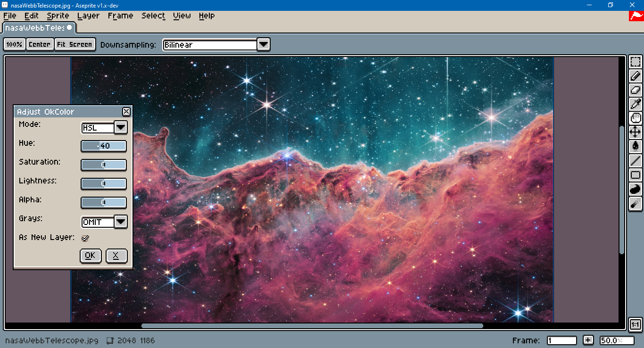The image size is (644, 348).
Task: Close the nasaWebbTelescope tab via its dot
Action: point(70,28)
